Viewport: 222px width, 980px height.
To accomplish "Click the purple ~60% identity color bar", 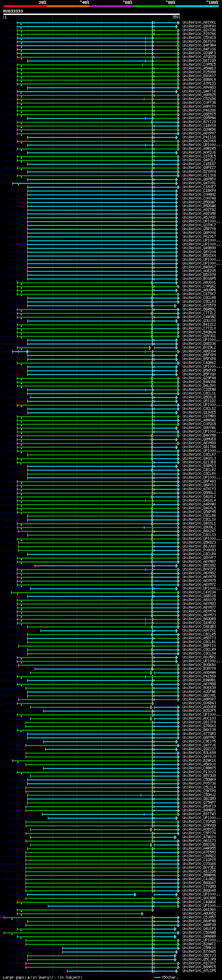I will pyautogui.click(x=111, y=6).
